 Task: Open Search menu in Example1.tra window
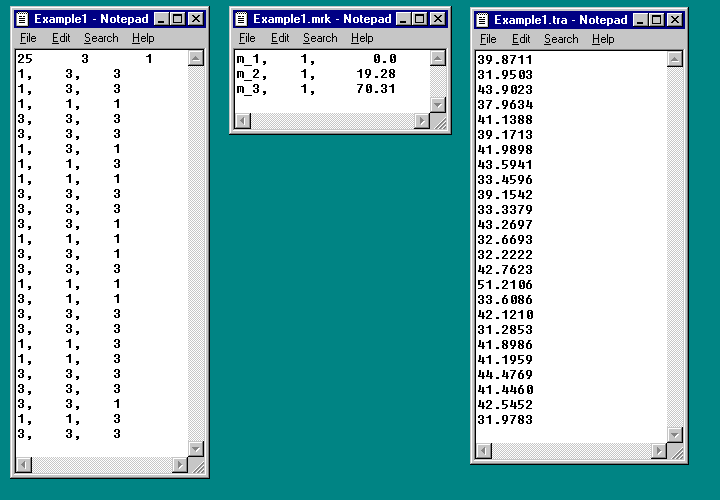click(x=561, y=39)
